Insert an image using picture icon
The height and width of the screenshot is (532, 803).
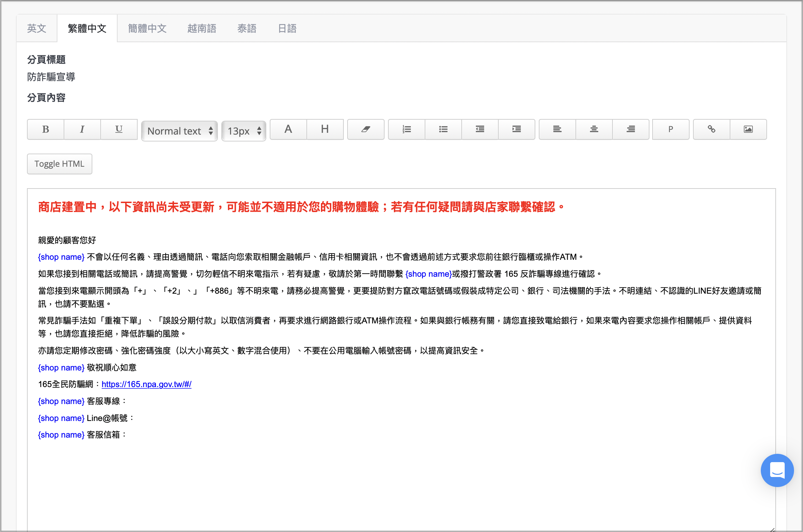click(748, 129)
